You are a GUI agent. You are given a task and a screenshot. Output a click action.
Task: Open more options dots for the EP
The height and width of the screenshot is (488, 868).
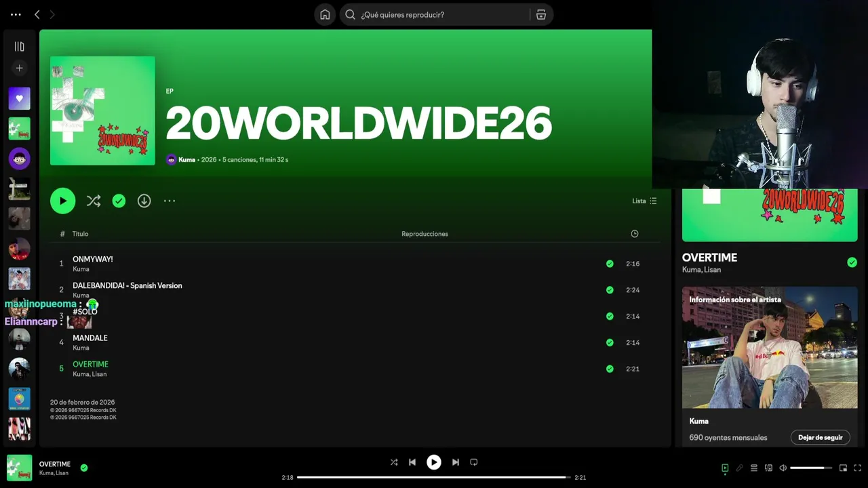(x=170, y=201)
